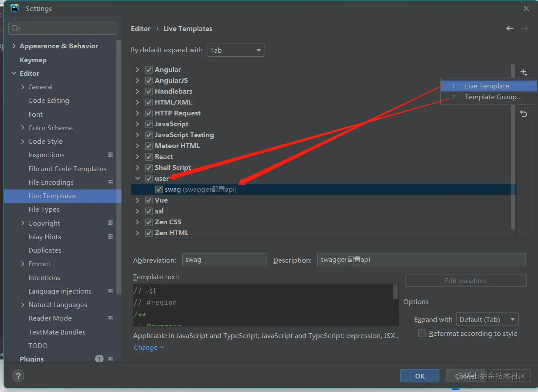
Task: Click the Change context link
Action: tap(149, 347)
